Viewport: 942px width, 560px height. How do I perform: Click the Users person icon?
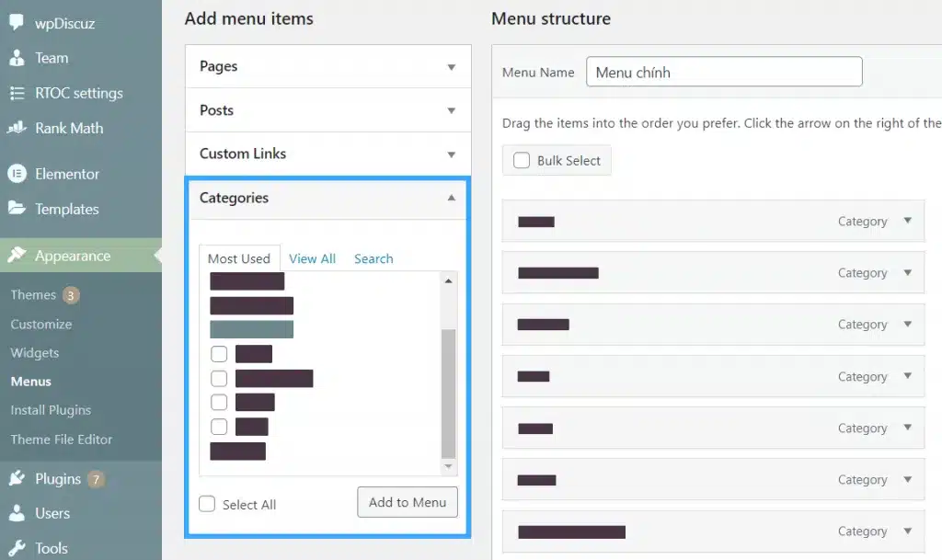tap(17, 512)
